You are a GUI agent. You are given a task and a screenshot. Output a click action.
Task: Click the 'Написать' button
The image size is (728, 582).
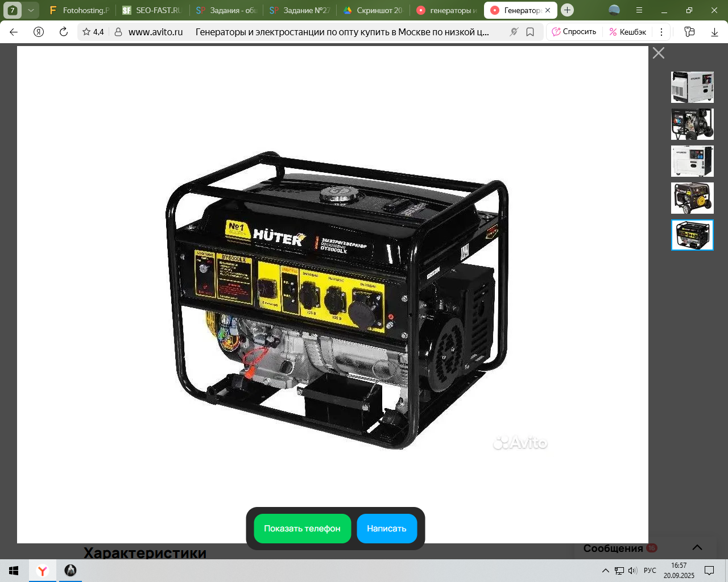387,529
